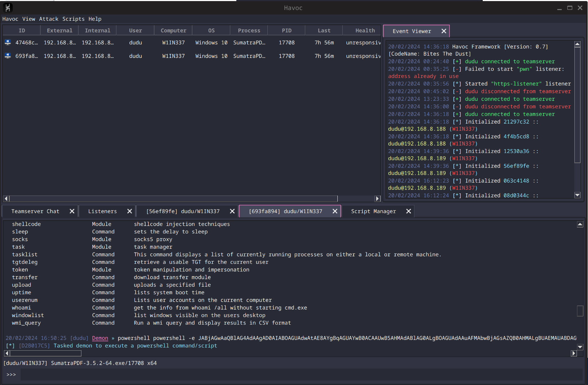588x385 pixels.
Task: Click 'whoami' command in the help list
Action: click(21, 308)
